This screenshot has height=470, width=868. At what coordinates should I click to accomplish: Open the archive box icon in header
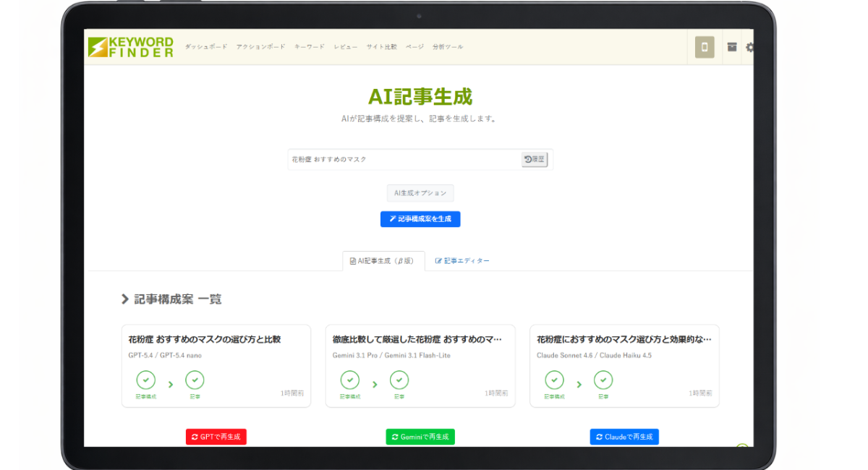click(x=732, y=47)
